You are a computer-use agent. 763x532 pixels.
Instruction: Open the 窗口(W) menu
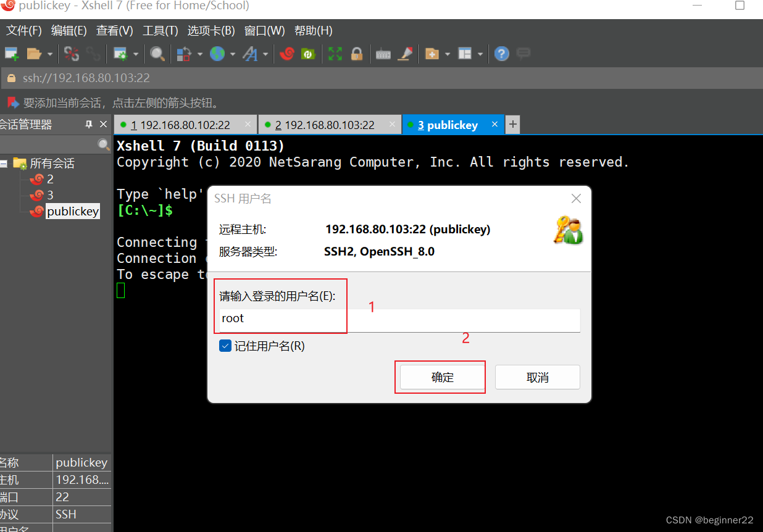pos(265,30)
